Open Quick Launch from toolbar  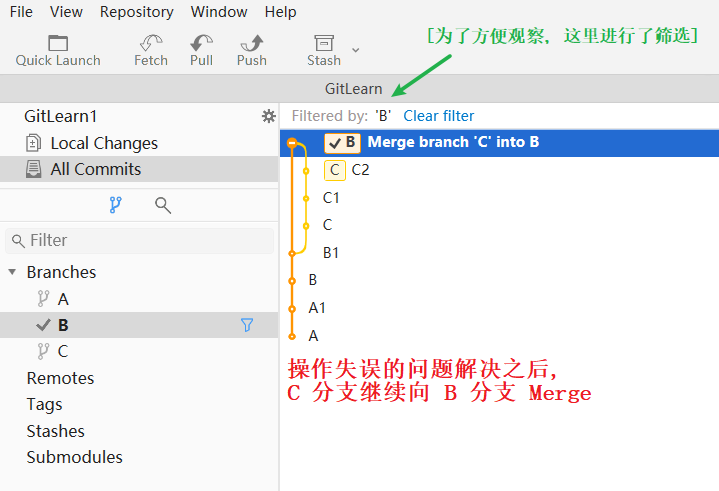(x=58, y=44)
